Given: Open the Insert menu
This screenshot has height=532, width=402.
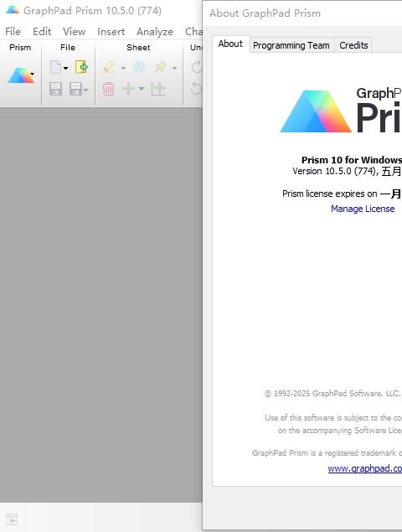Looking at the screenshot, I should pyautogui.click(x=111, y=32).
